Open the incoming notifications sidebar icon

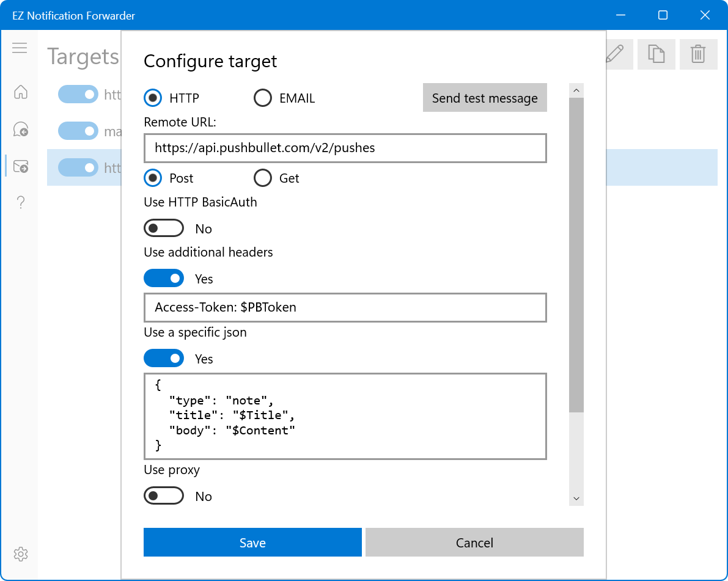(x=21, y=130)
